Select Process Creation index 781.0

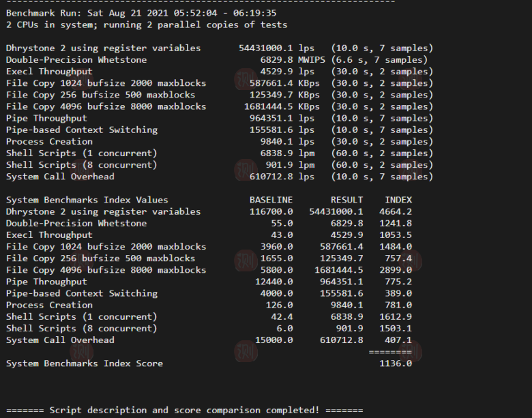click(398, 305)
